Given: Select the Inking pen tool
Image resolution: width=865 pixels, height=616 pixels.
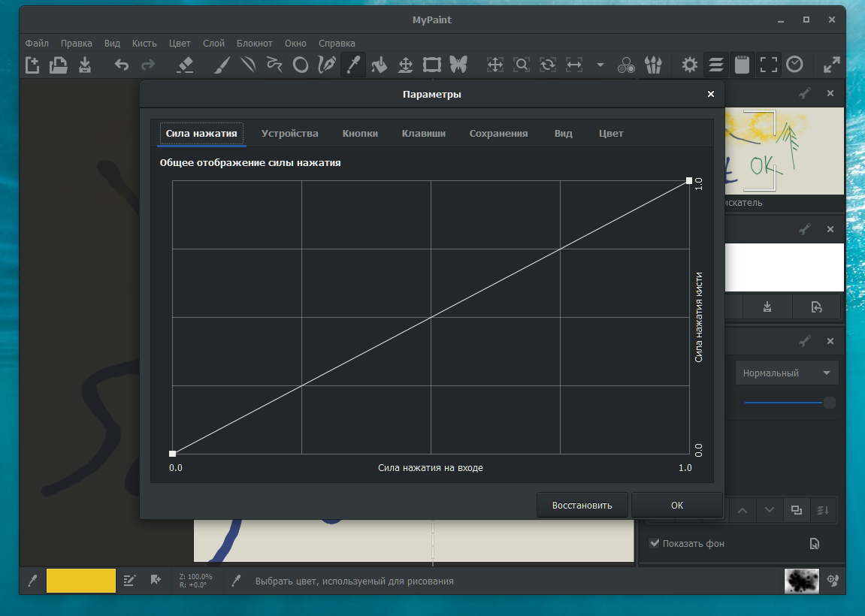Looking at the screenshot, I should pyautogui.click(x=327, y=65).
